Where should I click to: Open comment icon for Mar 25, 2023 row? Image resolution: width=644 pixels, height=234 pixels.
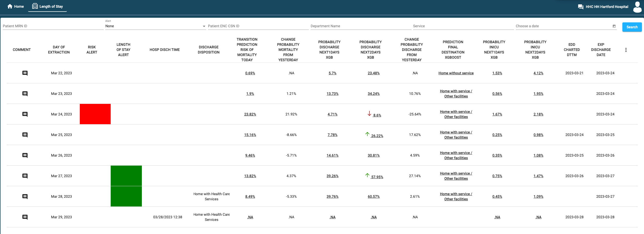(25, 135)
